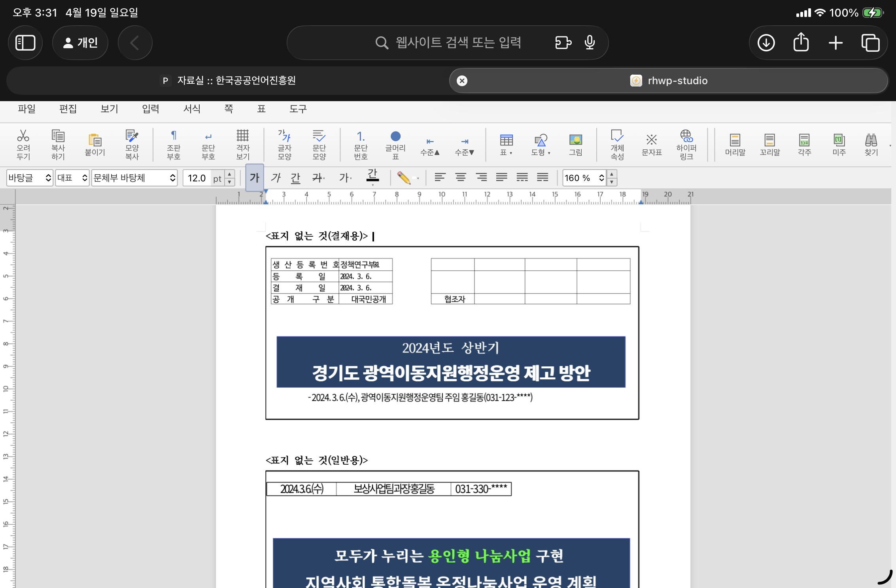Screen dimensions: 896x588
Task: Open the 도구 menu
Action: (x=298, y=109)
